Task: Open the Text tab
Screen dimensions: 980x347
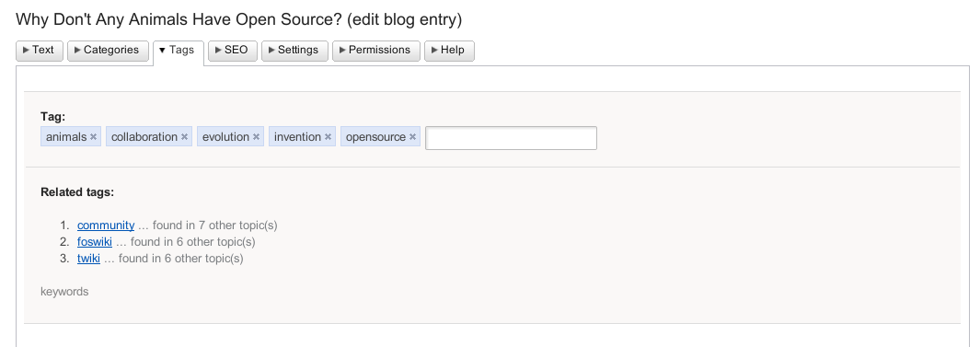Action: pyautogui.click(x=40, y=51)
